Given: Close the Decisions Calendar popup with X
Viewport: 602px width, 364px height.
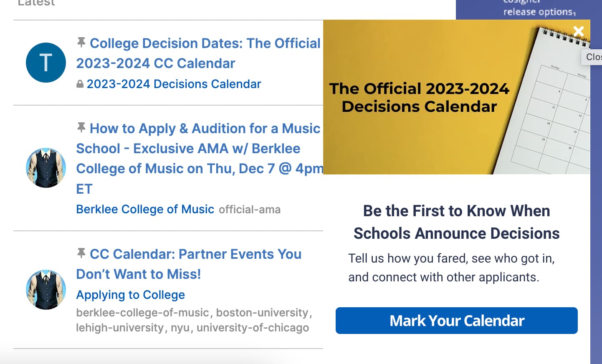Looking at the screenshot, I should (579, 31).
